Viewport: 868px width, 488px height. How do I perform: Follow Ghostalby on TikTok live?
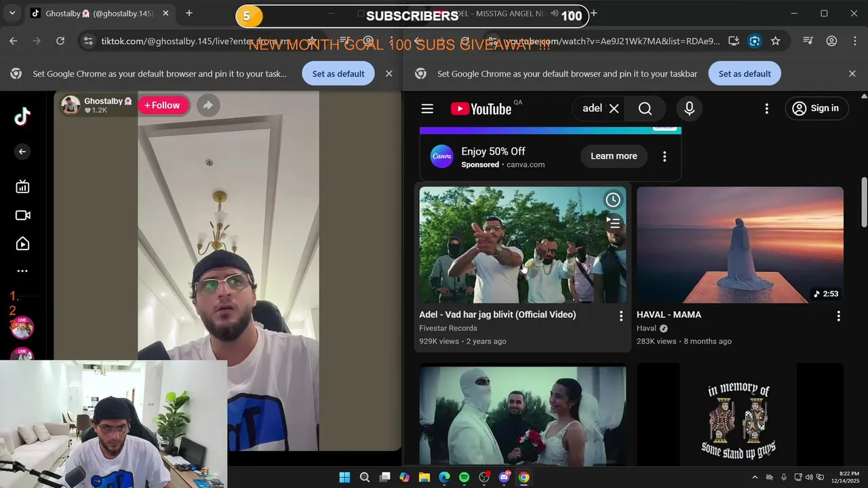(162, 105)
